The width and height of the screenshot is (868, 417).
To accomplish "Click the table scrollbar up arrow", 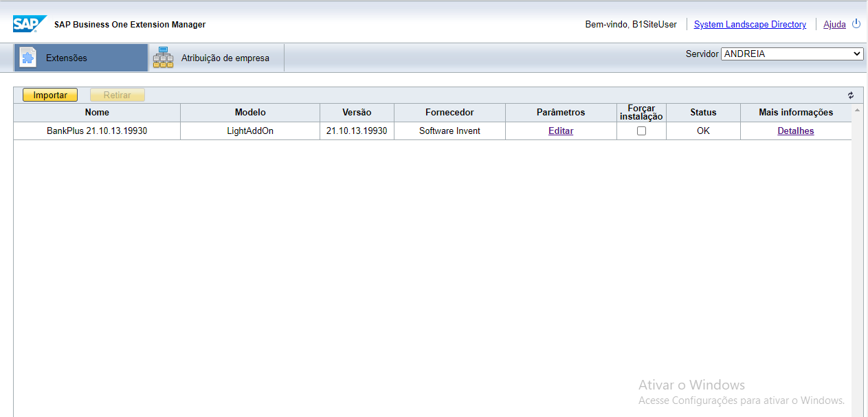I will coord(857,110).
